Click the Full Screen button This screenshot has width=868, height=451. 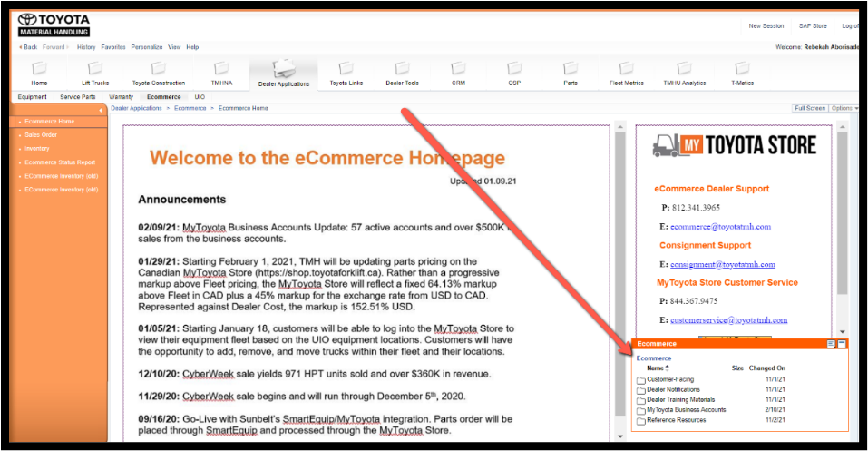coord(810,108)
